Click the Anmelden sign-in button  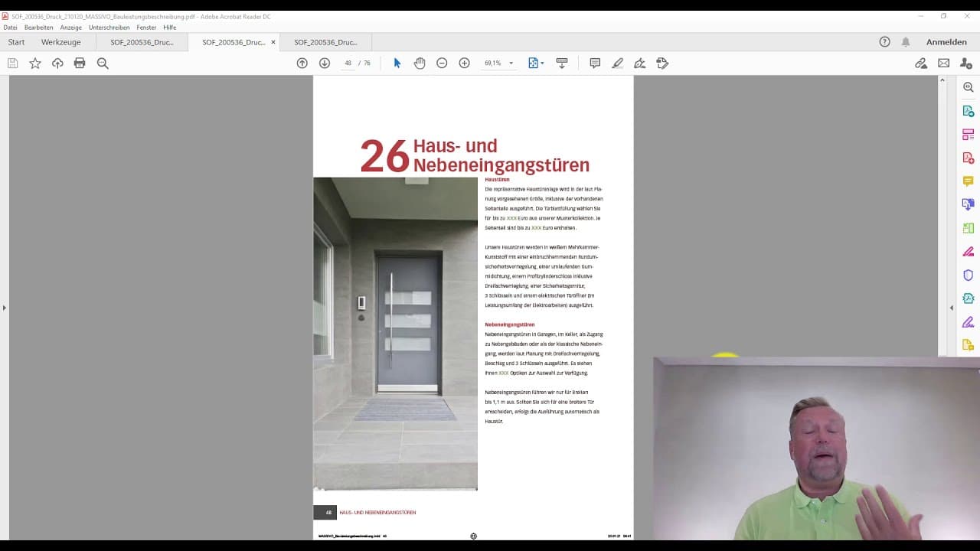(946, 42)
